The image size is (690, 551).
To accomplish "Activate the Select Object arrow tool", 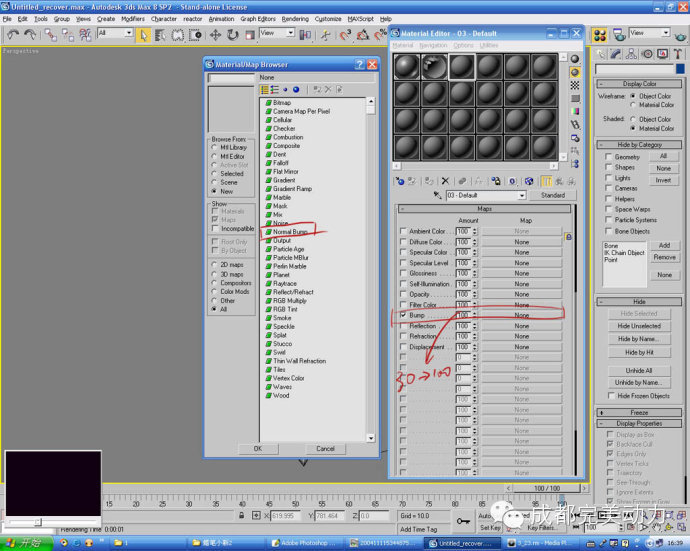I will (143, 35).
